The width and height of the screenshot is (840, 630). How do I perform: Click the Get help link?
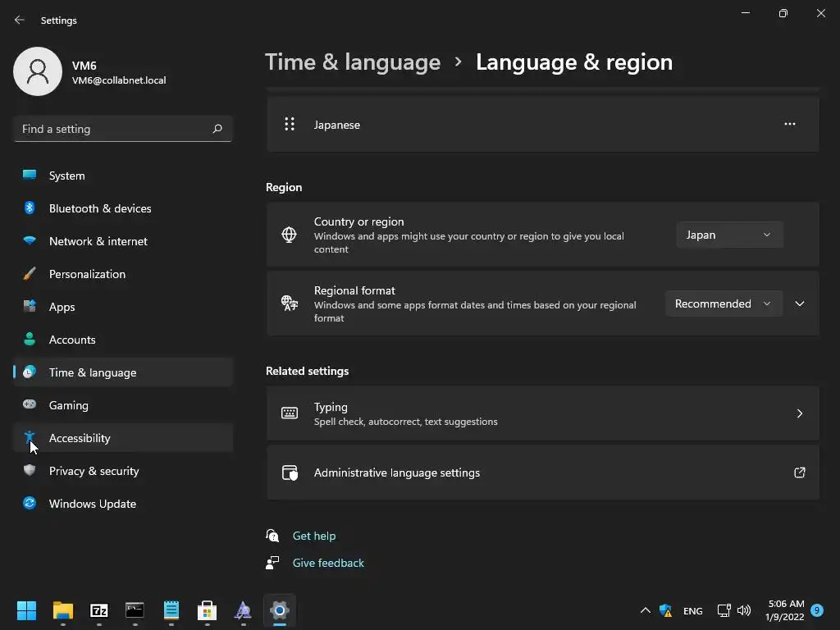(314, 536)
